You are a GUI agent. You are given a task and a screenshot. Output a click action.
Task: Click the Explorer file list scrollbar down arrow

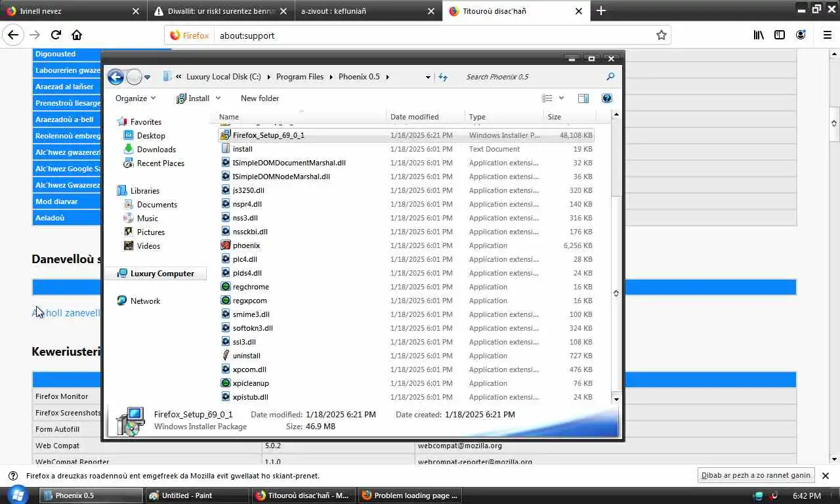tap(616, 398)
